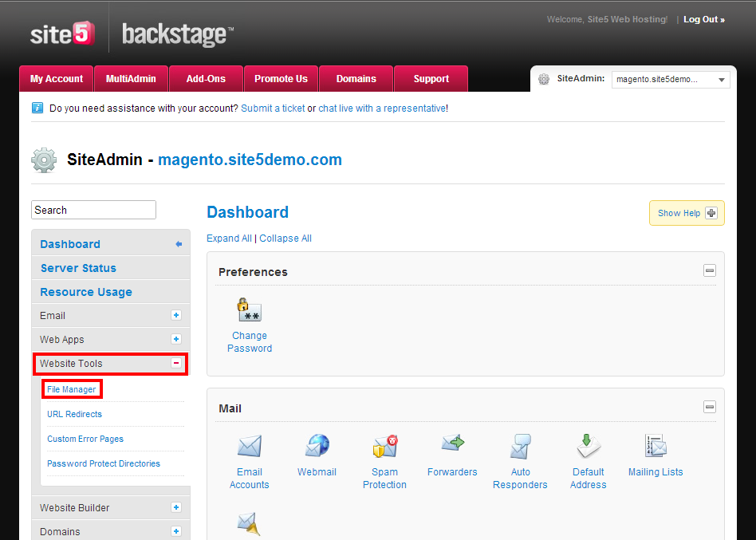Open Password Protect Directories link

(x=104, y=463)
